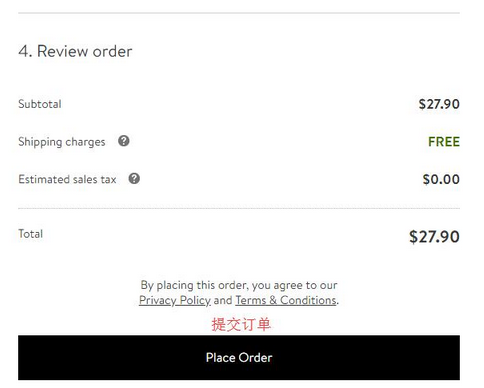This screenshot has width=484, height=388.
Task: Select the $27.90 subtotal amount
Action: (439, 104)
